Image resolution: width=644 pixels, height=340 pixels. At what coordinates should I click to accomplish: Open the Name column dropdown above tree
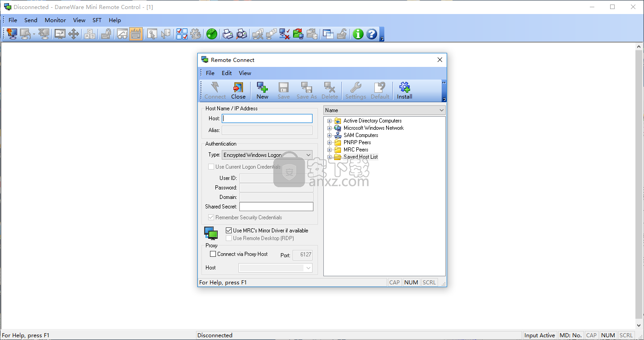pos(384,110)
